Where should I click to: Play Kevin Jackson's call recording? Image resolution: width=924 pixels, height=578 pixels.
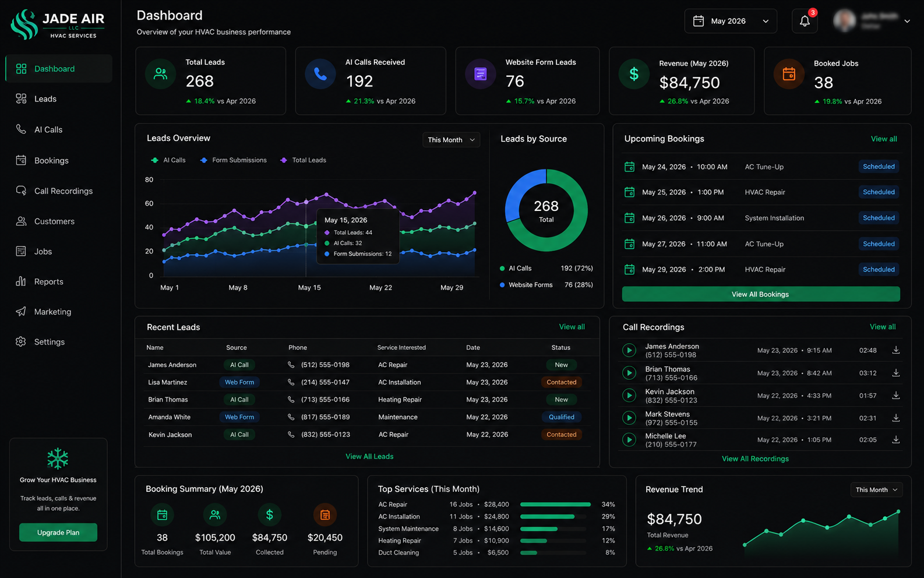click(x=629, y=395)
